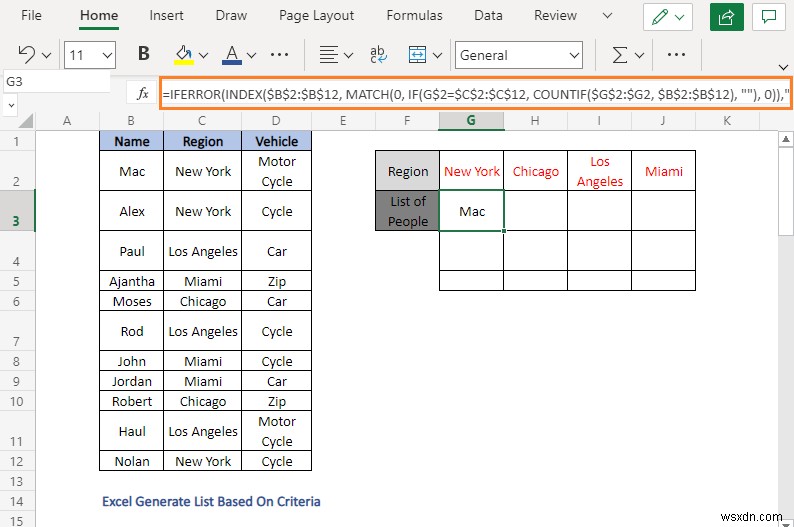Screen dimensions: 794x527
Task: Click the text alignment icon
Action: [329, 55]
